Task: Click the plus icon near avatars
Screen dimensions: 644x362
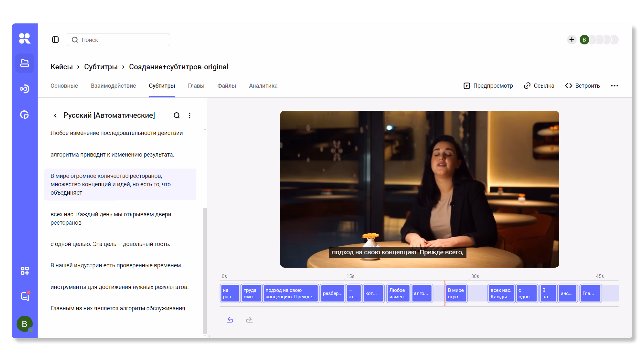Action: click(x=572, y=40)
